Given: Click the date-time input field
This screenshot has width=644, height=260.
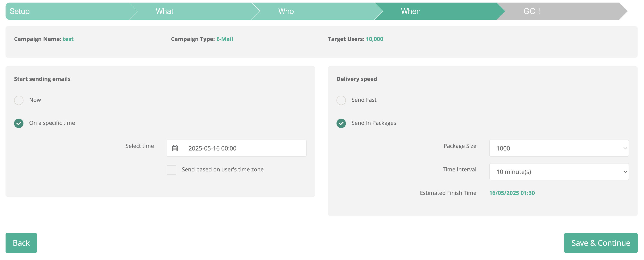Looking at the screenshot, I should click(x=245, y=148).
